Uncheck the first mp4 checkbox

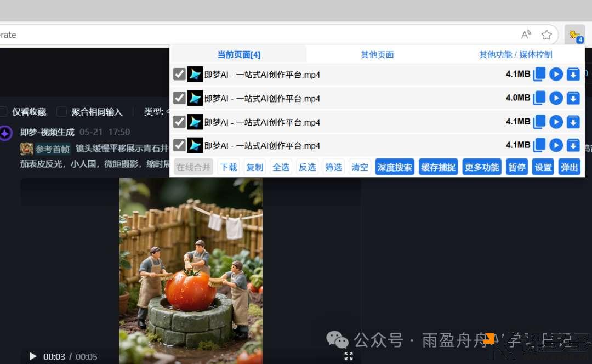click(179, 74)
